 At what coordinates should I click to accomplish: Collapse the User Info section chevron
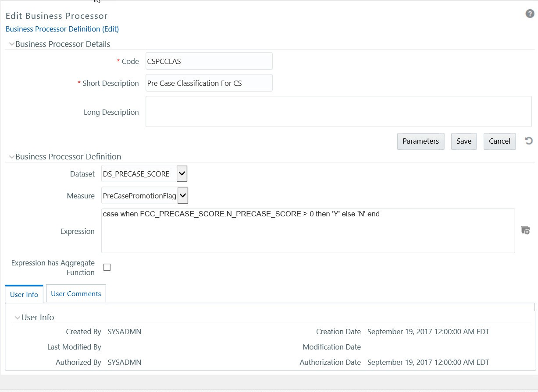(18, 317)
